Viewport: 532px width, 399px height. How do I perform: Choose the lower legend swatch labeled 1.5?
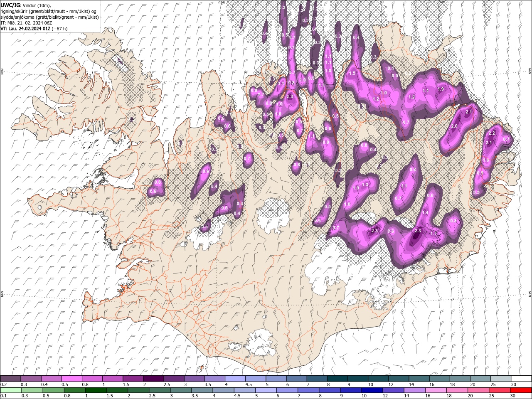click(116, 390)
